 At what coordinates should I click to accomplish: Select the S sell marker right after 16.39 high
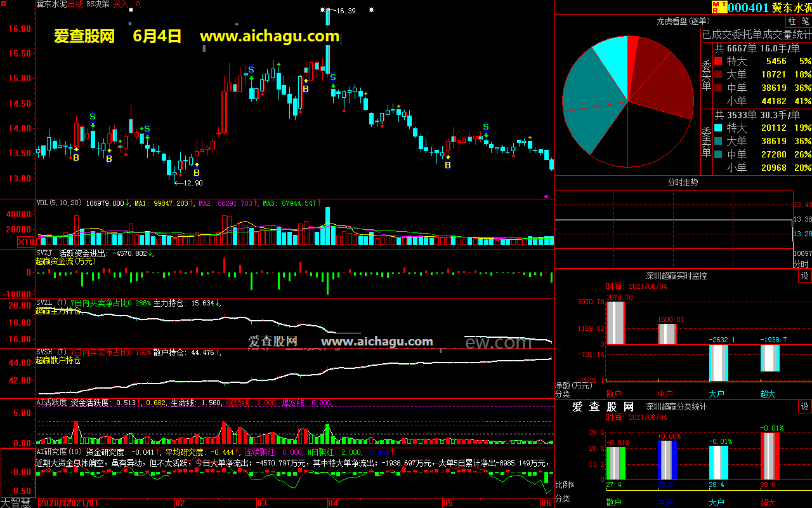pos(333,77)
